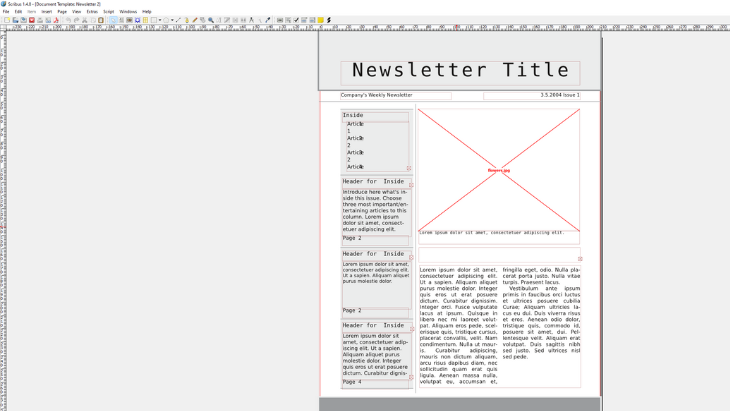Screen dimensions: 730x411
Task: Open the Insert menu
Action: pos(47,12)
